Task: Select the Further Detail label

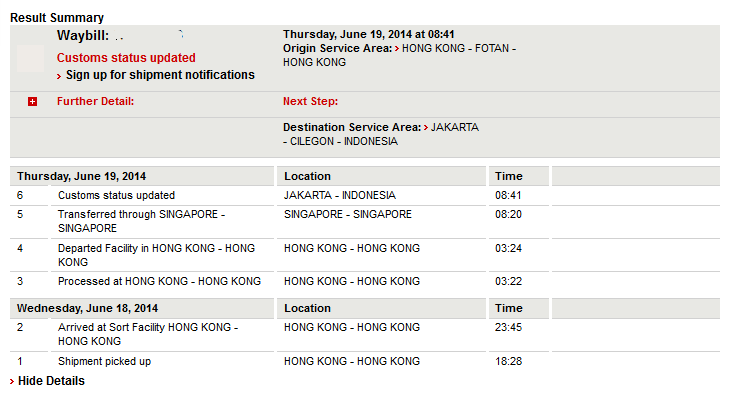Action: [95, 101]
